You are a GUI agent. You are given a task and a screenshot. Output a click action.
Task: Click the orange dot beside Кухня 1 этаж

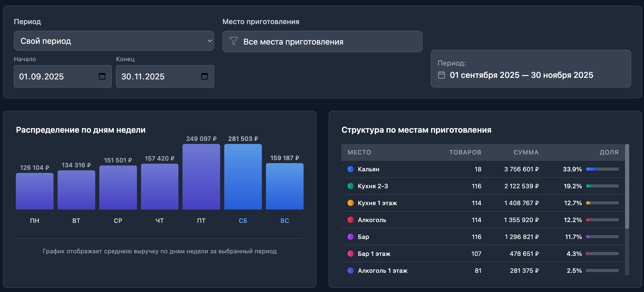pyautogui.click(x=351, y=203)
